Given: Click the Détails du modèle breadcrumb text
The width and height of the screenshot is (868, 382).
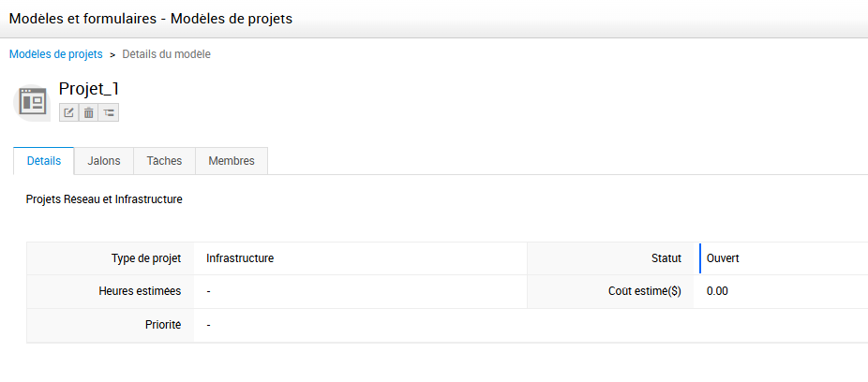Looking at the screenshot, I should (x=166, y=54).
